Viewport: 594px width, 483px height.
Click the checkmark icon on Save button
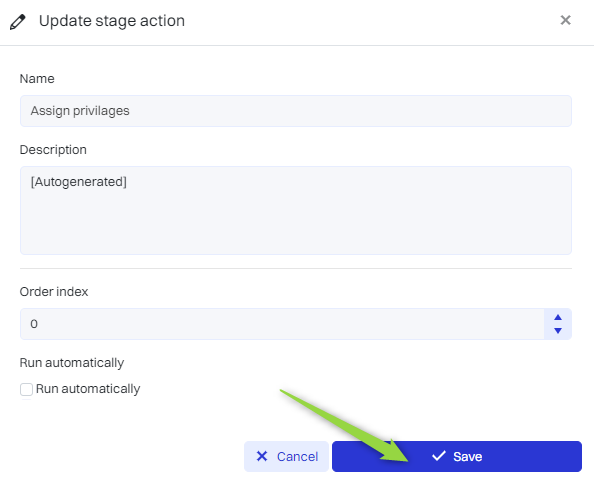tap(438, 456)
